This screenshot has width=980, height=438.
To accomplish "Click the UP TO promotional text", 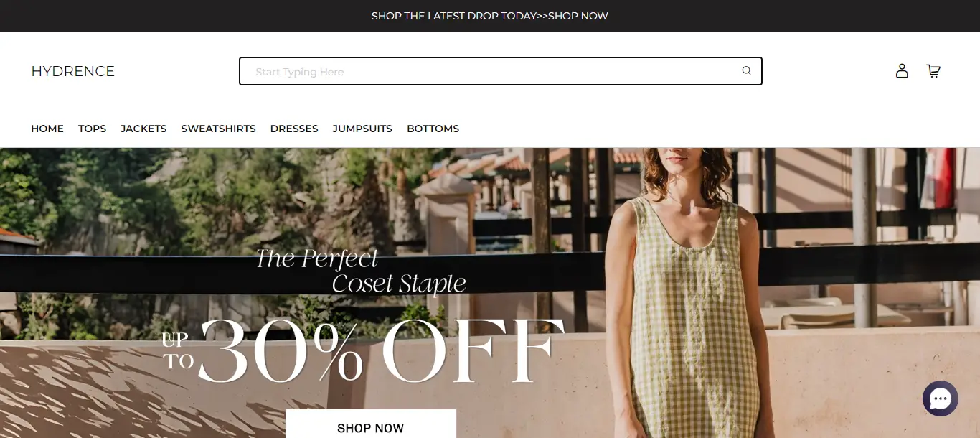I will click(178, 350).
